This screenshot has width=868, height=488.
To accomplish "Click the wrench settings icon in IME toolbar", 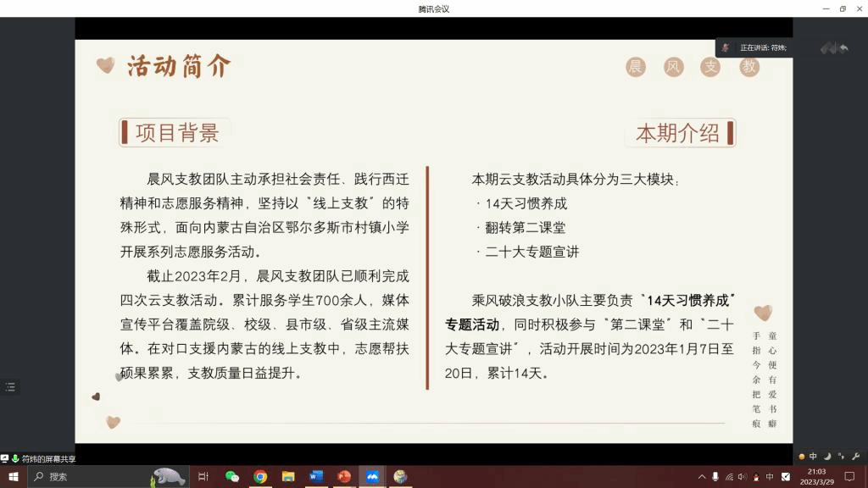I will pos(855,457).
